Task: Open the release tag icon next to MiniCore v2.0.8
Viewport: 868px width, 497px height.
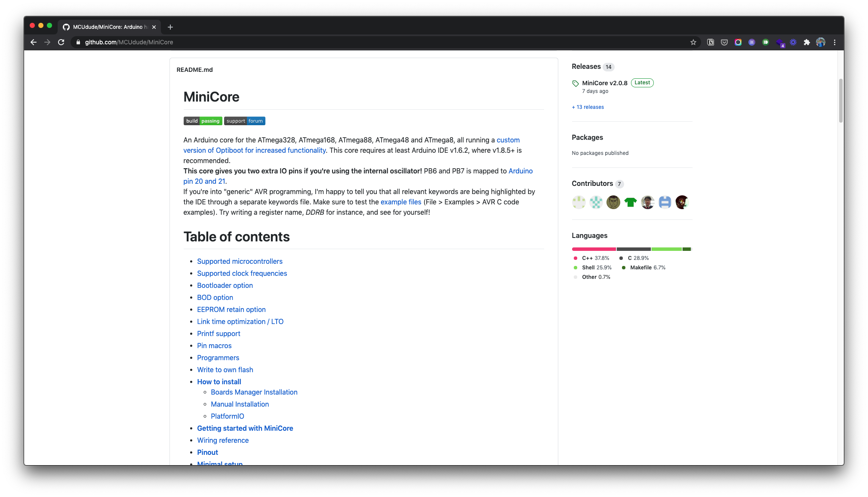Action: pyautogui.click(x=576, y=83)
